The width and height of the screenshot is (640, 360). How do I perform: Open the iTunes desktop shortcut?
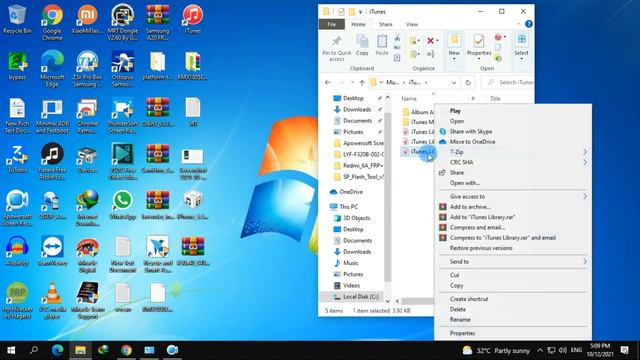(193, 20)
